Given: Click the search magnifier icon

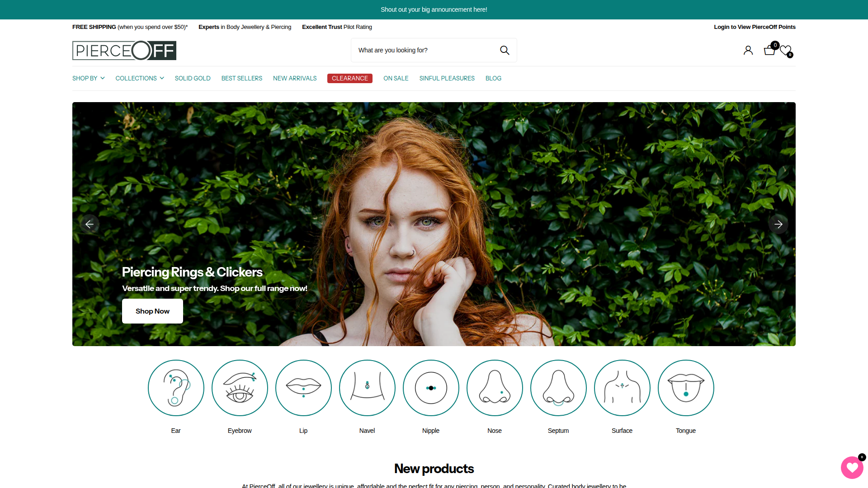Looking at the screenshot, I should (505, 50).
